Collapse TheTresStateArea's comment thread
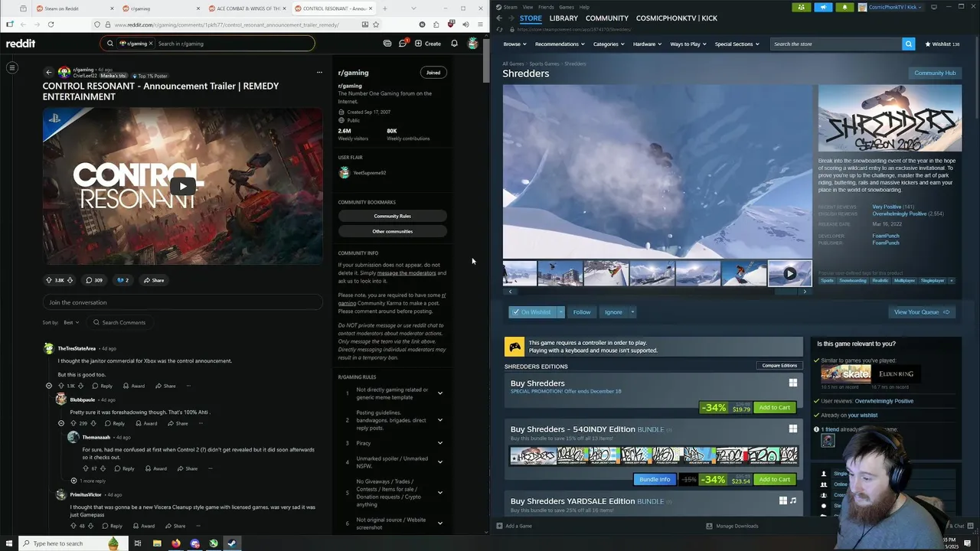This screenshot has width=980, height=551. (49, 386)
